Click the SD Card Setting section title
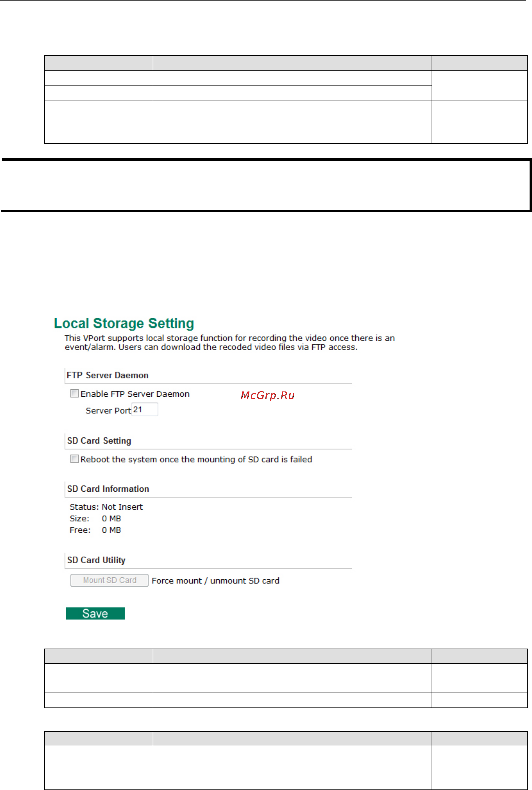The width and height of the screenshot is (532, 790). click(99, 441)
